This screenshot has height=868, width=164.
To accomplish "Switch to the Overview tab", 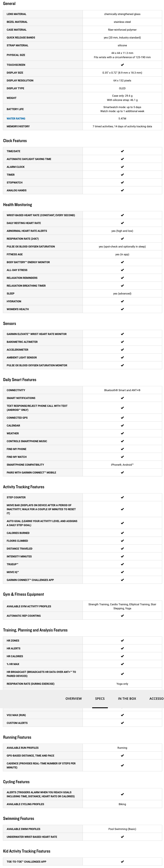I will click(73, 699).
